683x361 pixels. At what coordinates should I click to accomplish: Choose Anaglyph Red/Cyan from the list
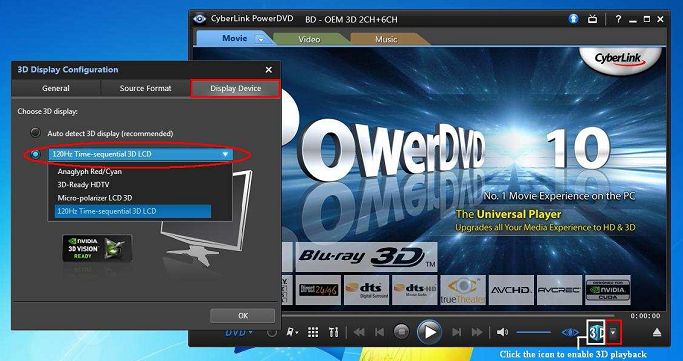click(x=90, y=172)
